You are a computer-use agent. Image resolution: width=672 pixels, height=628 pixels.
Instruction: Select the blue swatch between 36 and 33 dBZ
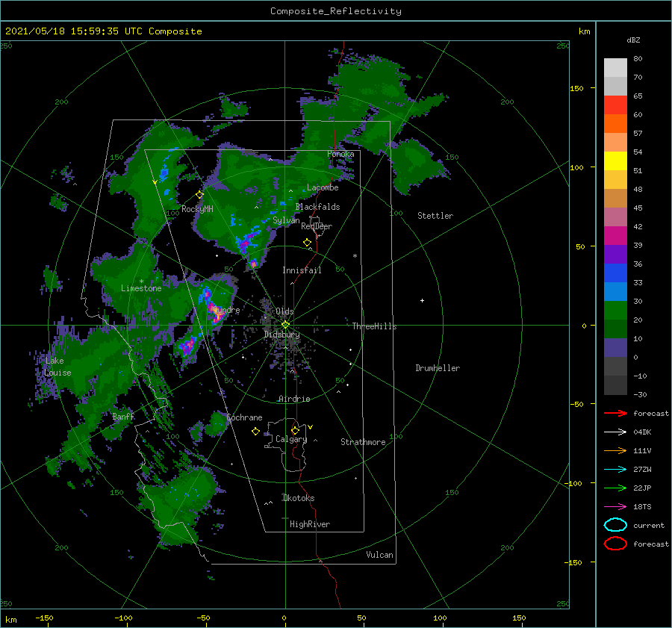click(x=615, y=273)
